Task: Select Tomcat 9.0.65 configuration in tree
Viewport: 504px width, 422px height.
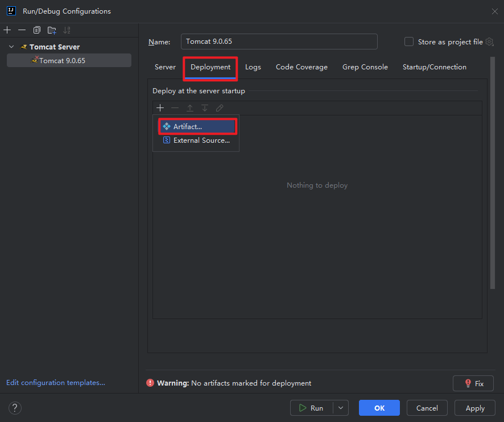Action: [x=69, y=60]
